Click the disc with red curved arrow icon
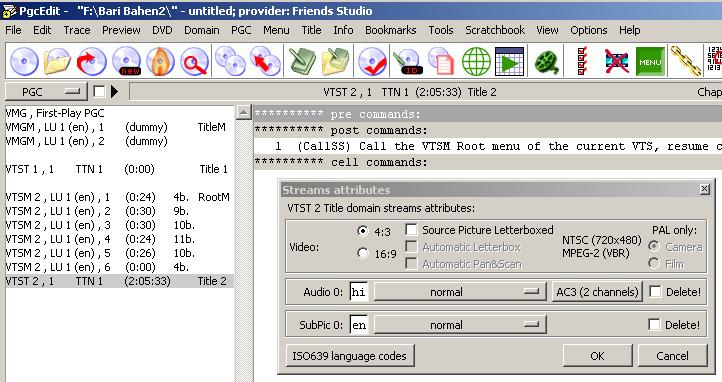722x382 pixels. click(x=91, y=61)
